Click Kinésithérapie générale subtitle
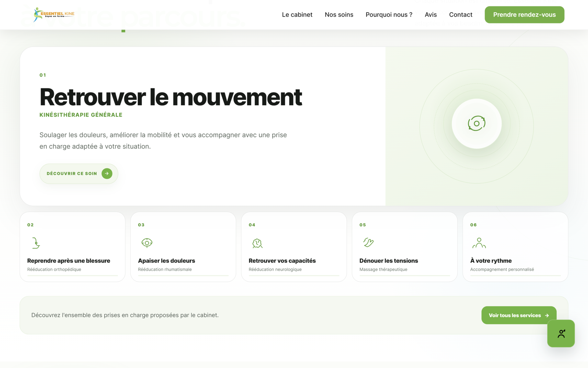 click(x=81, y=115)
